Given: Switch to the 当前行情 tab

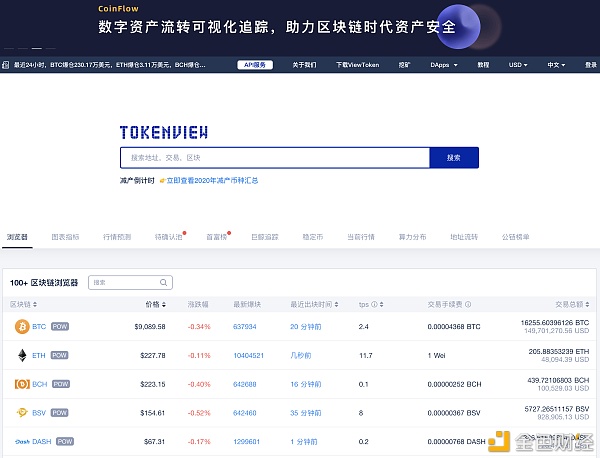Looking at the screenshot, I should (361, 237).
